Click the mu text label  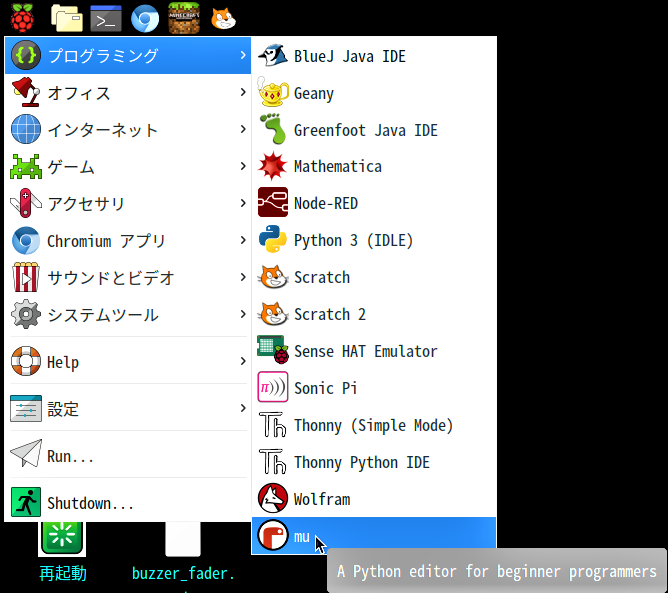pos(302,537)
